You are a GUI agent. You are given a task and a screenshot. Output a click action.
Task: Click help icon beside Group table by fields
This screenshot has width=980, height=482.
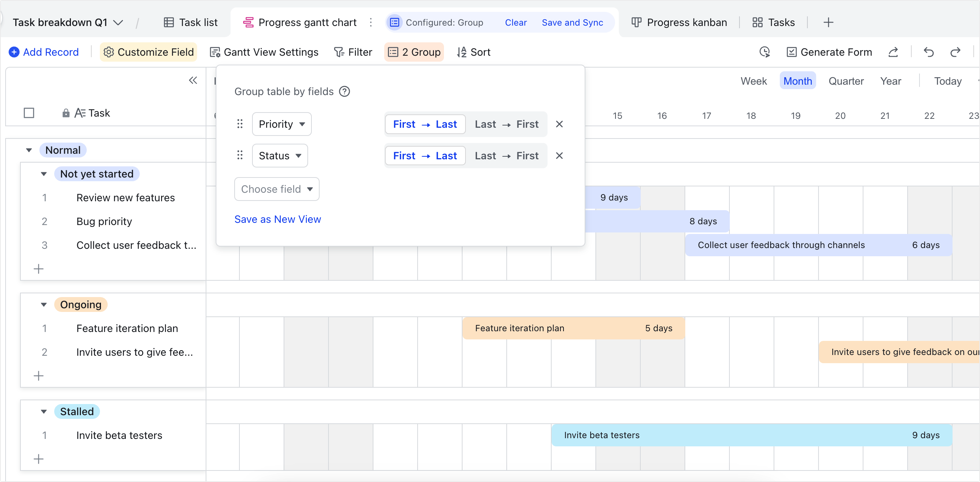tap(344, 92)
